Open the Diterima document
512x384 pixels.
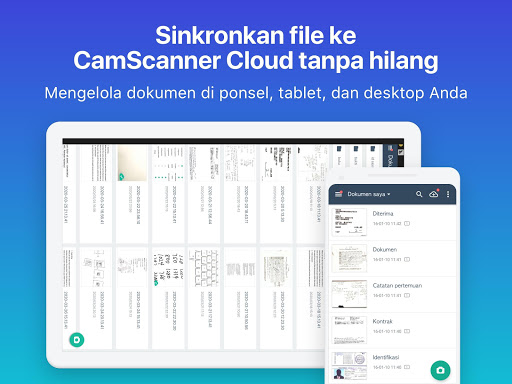393,222
